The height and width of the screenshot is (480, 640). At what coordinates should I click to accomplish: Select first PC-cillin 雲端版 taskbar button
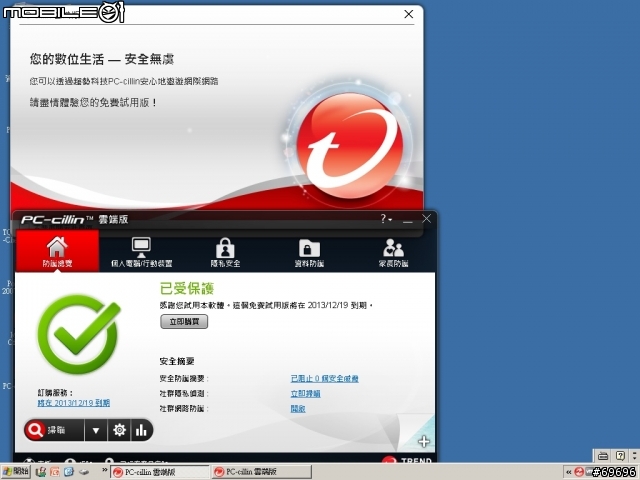point(160,472)
